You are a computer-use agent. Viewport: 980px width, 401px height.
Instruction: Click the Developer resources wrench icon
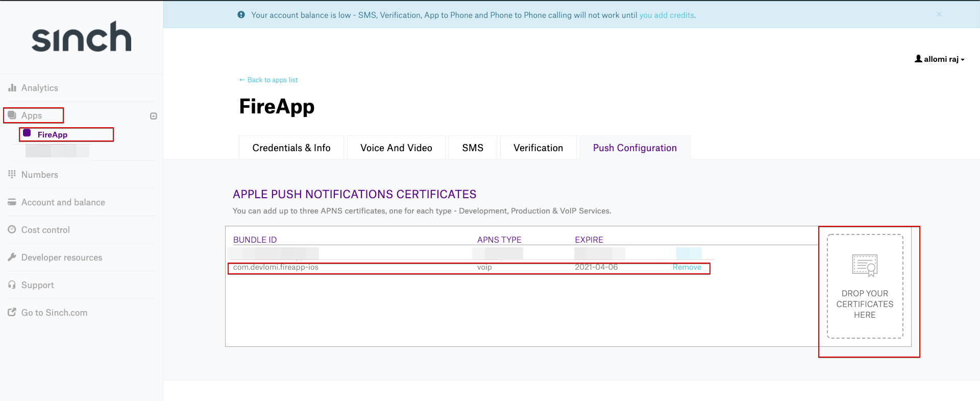tap(12, 257)
